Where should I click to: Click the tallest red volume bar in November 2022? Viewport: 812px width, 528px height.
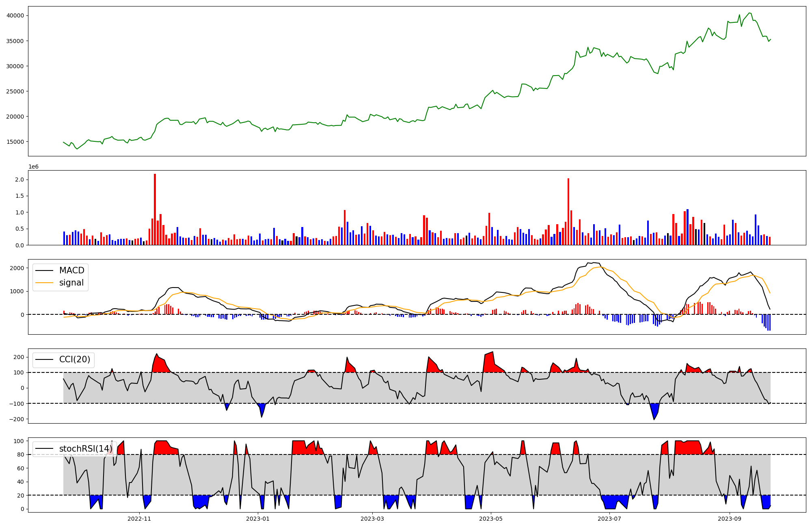coord(155,209)
